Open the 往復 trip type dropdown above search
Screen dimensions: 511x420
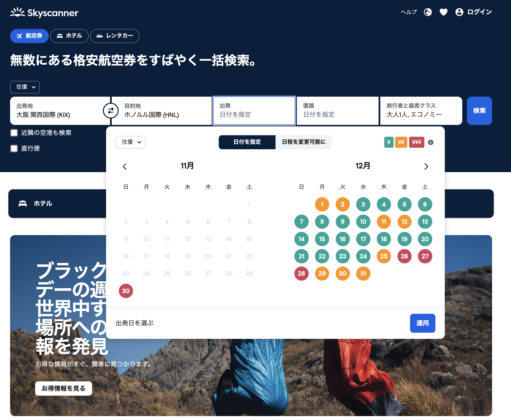tap(25, 87)
